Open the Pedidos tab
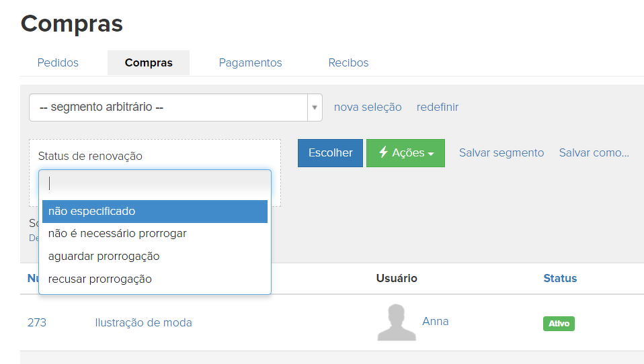The height and width of the screenshot is (364, 644). (58, 62)
